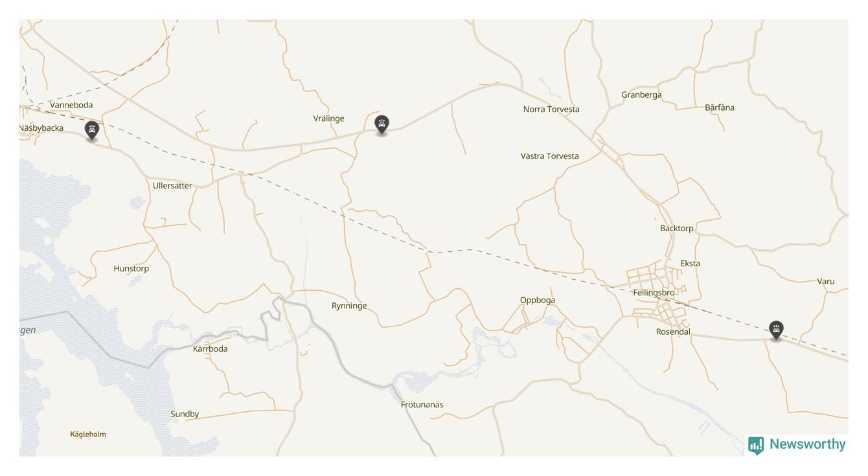Click the Bäcktorp label
Viewport: 868px width, 476px height.
[677, 229]
